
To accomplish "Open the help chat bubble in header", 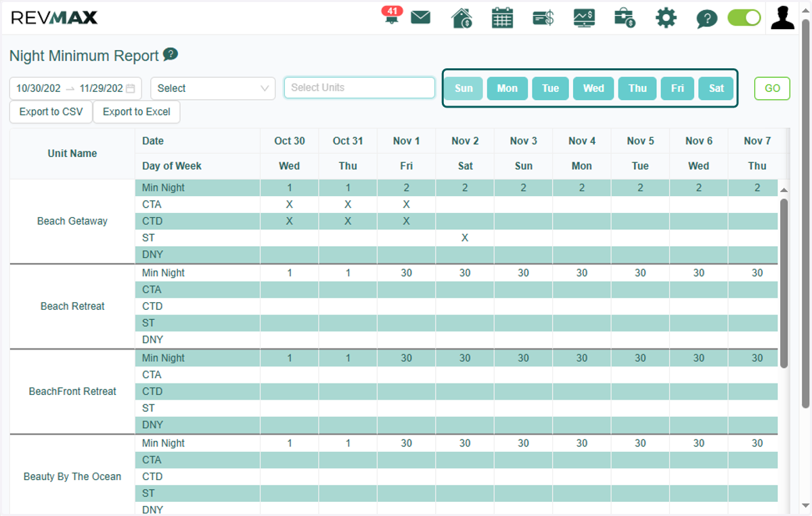I will (706, 18).
